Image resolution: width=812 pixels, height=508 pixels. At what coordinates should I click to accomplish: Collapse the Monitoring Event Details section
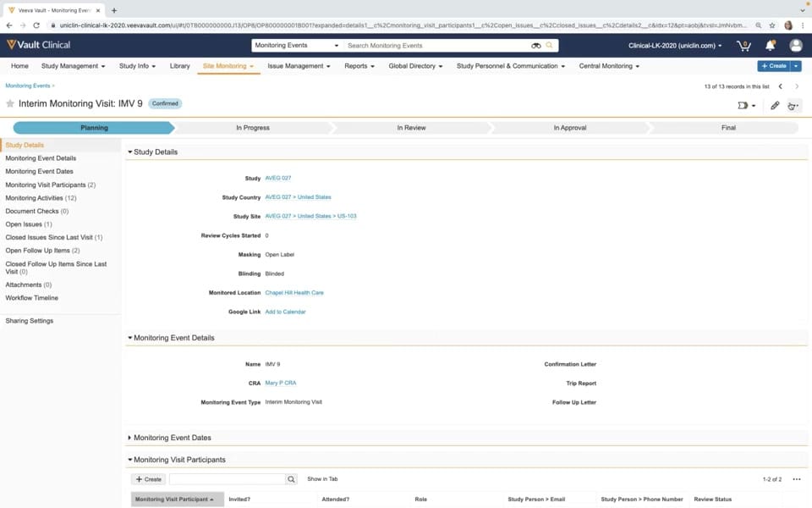click(x=130, y=338)
